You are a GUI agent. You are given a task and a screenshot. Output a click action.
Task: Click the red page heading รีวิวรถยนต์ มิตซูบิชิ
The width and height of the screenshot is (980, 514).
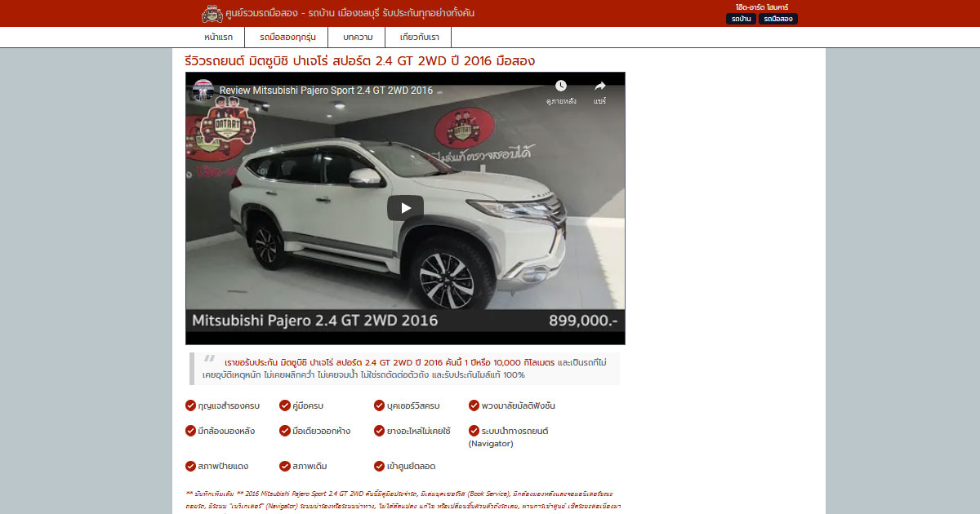359,61
